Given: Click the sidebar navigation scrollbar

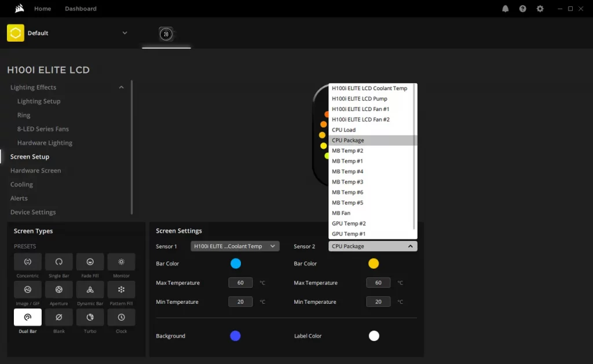Looking at the screenshot, I should (x=131, y=148).
